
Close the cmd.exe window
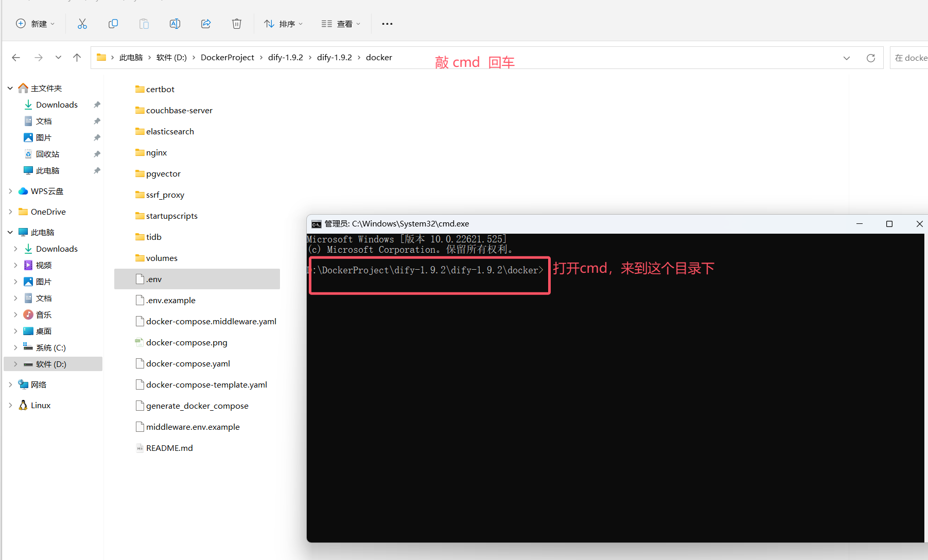click(x=919, y=224)
